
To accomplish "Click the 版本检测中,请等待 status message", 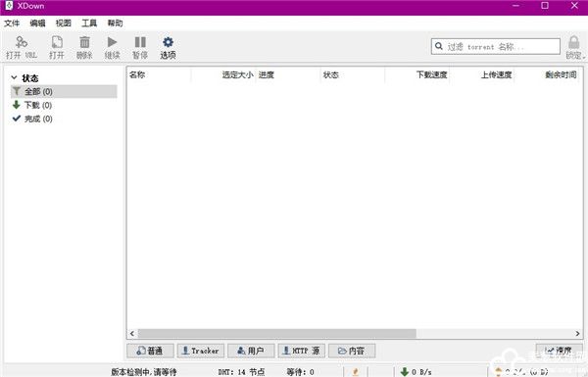I will tap(144, 372).
